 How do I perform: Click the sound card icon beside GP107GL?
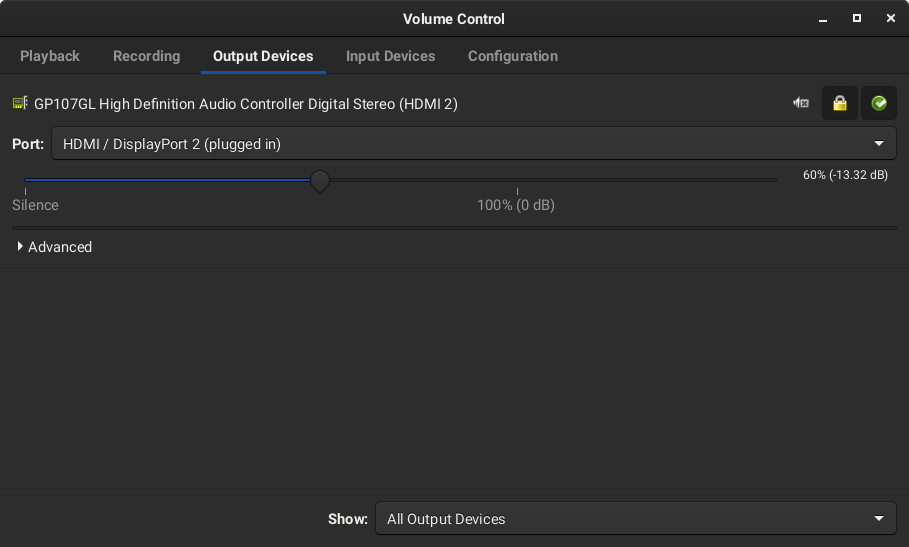click(20, 103)
